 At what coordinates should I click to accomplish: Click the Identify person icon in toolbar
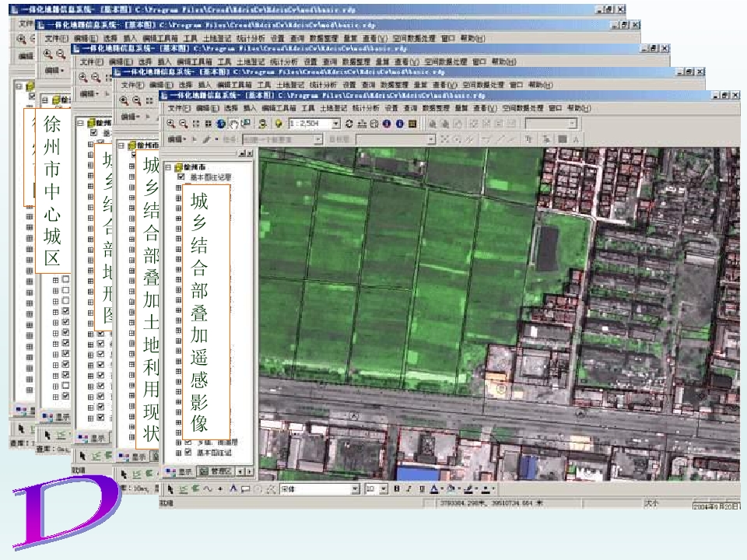[262, 124]
